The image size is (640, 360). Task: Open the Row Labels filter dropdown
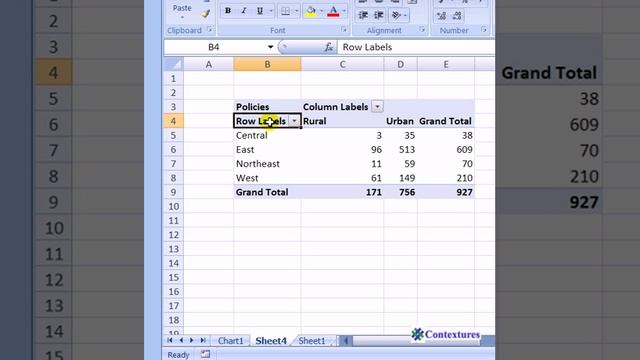[x=294, y=121]
